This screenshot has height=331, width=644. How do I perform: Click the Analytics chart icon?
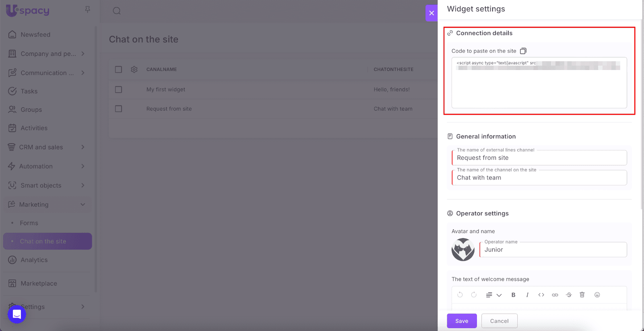pos(12,260)
